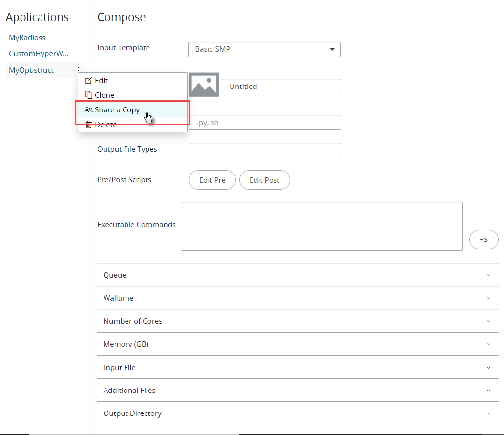504x435 pixels.
Task: Click the Input Template label
Action: pyautogui.click(x=124, y=47)
